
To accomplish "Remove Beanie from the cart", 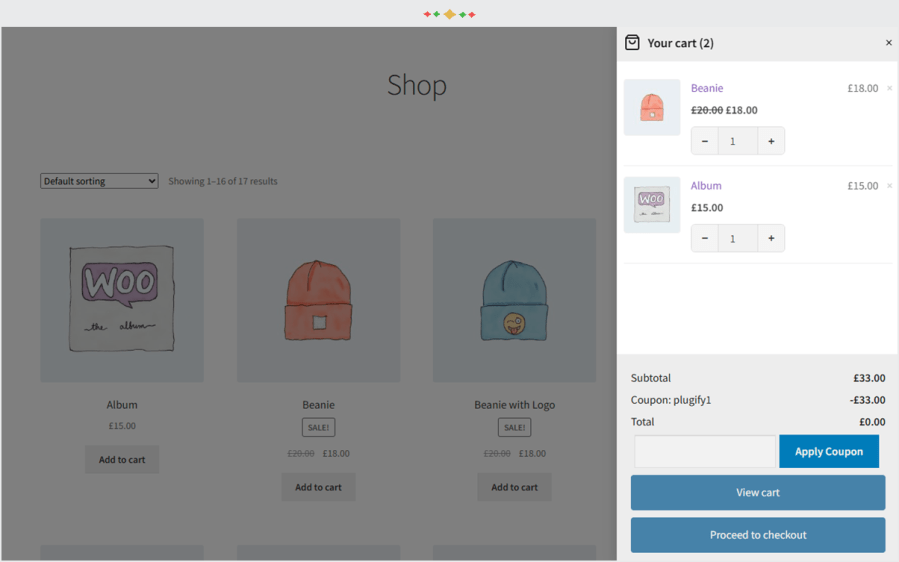I will (889, 88).
